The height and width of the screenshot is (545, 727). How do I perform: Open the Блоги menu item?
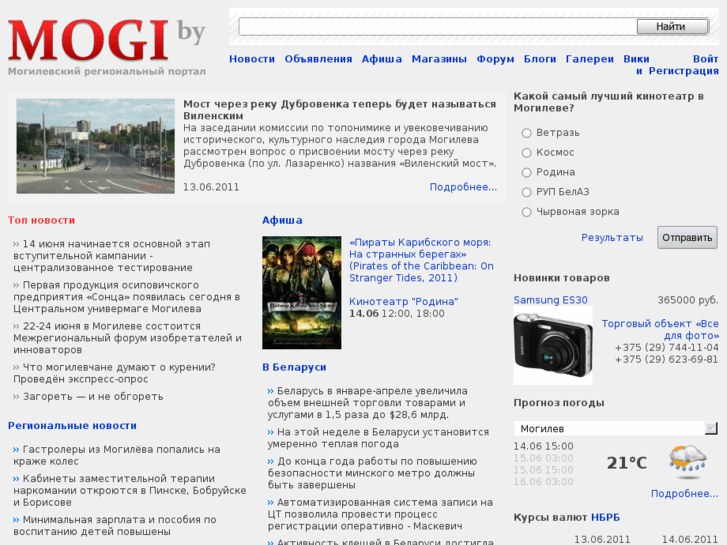pos(540,59)
